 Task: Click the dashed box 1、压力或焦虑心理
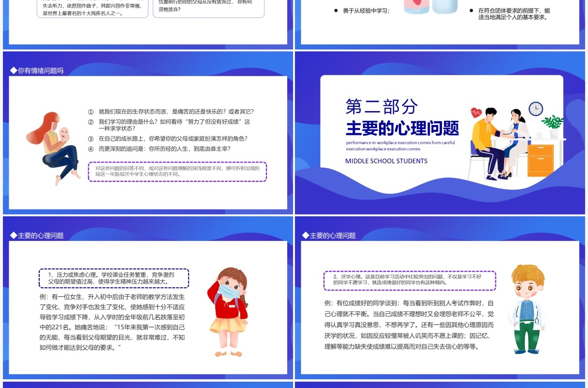(114, 278)
